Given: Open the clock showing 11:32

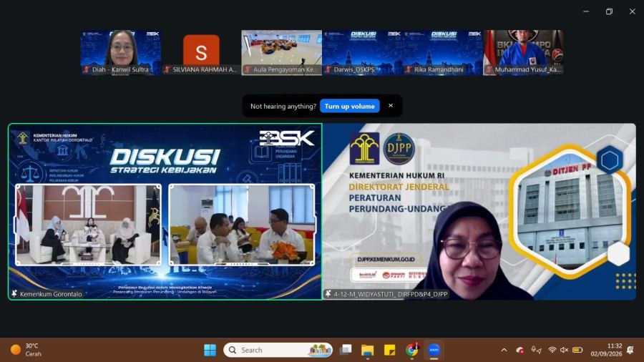Looking at the screenshot, I should [x=606, y=350].
